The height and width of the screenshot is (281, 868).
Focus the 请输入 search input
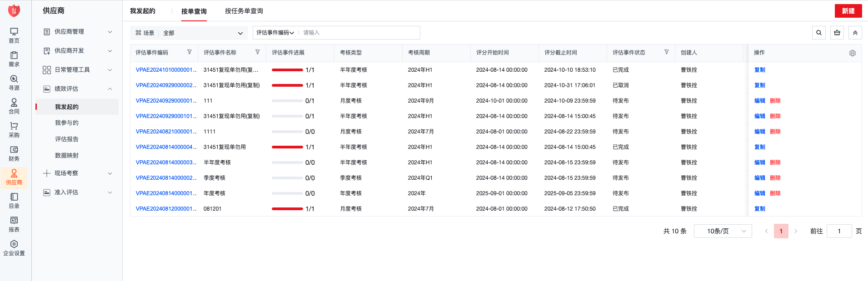coord(360,33)
